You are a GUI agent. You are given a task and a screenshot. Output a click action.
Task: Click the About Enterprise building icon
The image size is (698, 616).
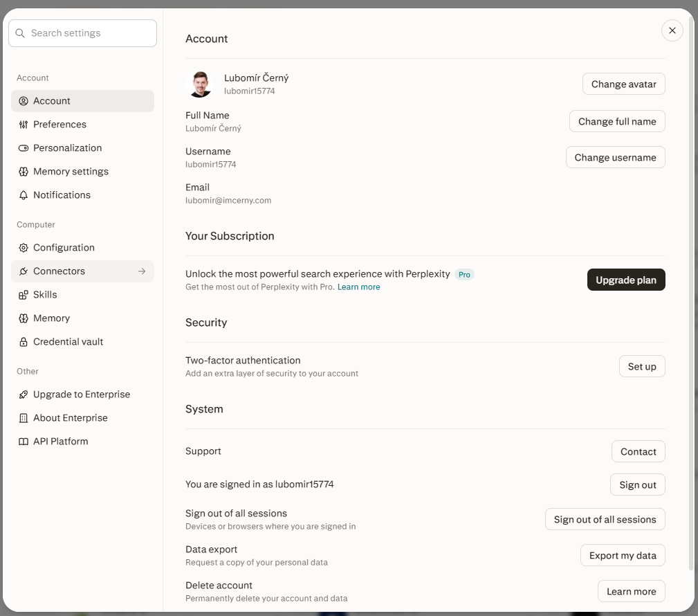tap(23, 418)
